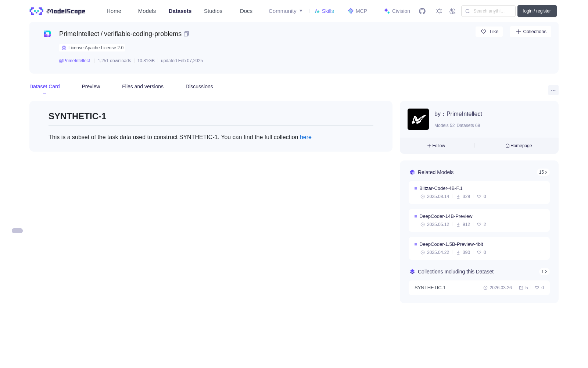Open the @PrimeIntellect owner link
This screenshot has width=588, height=368.
tap(74, 61)
